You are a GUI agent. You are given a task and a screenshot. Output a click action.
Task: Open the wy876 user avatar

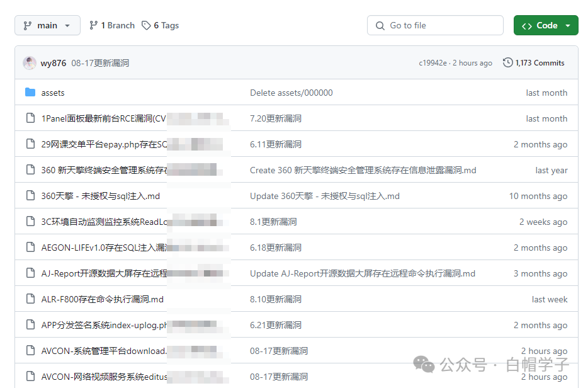(x=30, y=63)
